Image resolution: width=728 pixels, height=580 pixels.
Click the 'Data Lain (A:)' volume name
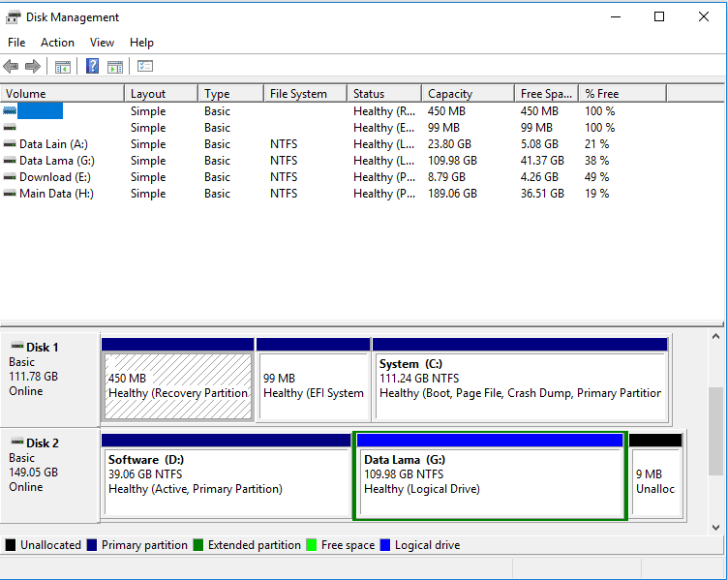pos(53,144)
